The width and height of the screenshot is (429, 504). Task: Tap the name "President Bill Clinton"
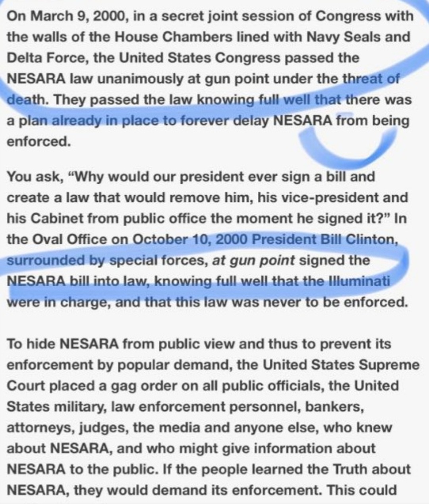(x=324, y=239)
